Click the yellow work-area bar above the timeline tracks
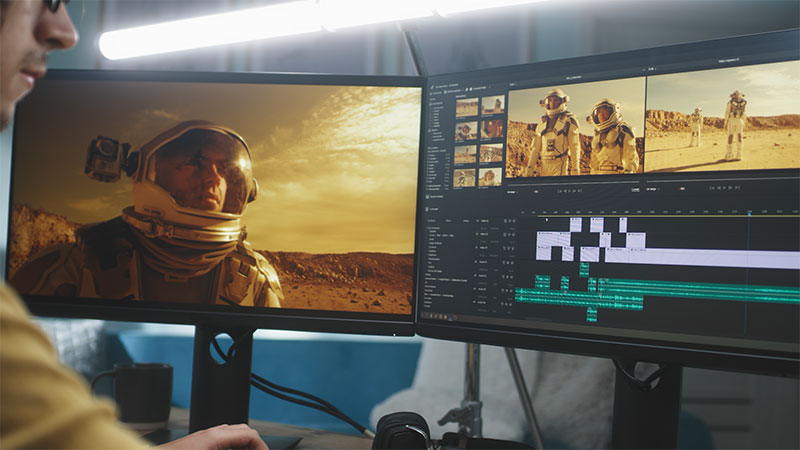The width and height of the screenshot is (800, 450). (668, 216)
